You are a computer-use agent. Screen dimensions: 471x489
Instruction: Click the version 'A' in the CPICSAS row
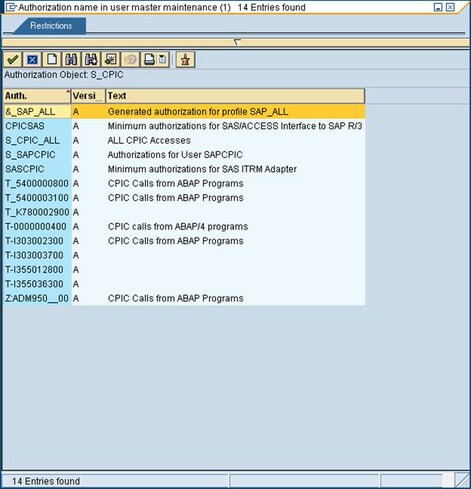[x=76, y=126]
